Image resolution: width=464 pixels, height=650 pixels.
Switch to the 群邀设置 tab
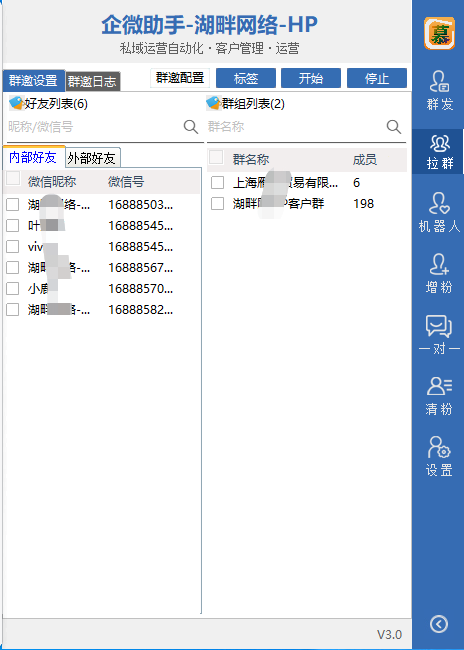[34, 80]
